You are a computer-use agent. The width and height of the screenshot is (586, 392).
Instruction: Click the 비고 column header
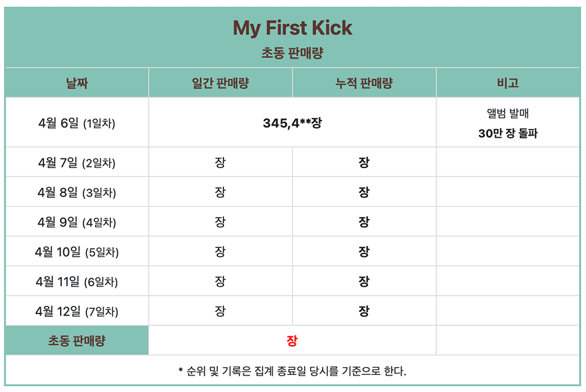(x=507, y=83)
